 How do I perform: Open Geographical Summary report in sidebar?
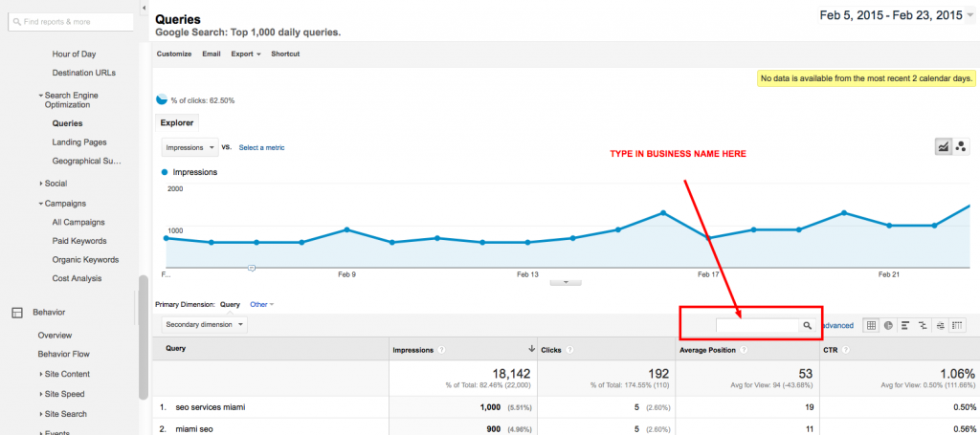[86, 161]
